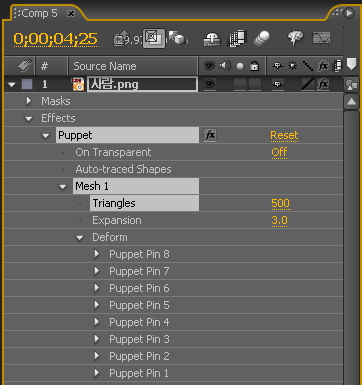Enable Motion Blur for layers icon
This screenshot has height=385, width=362.
(x=261, y=39)
